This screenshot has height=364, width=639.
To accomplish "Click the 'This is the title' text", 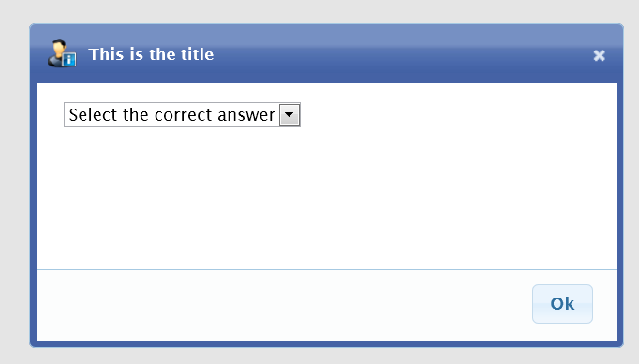I will click(151, 54).
